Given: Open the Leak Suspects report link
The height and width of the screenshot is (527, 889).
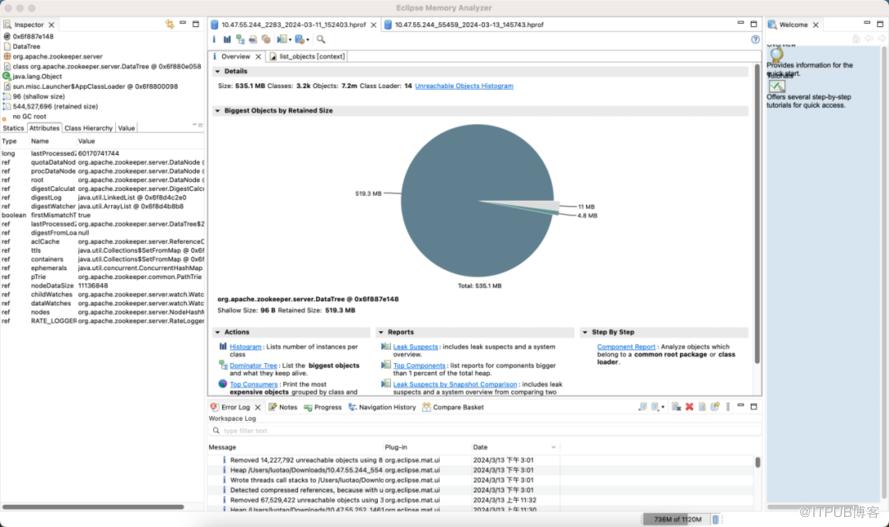Looking at the screenshot, I should [416, 347].
